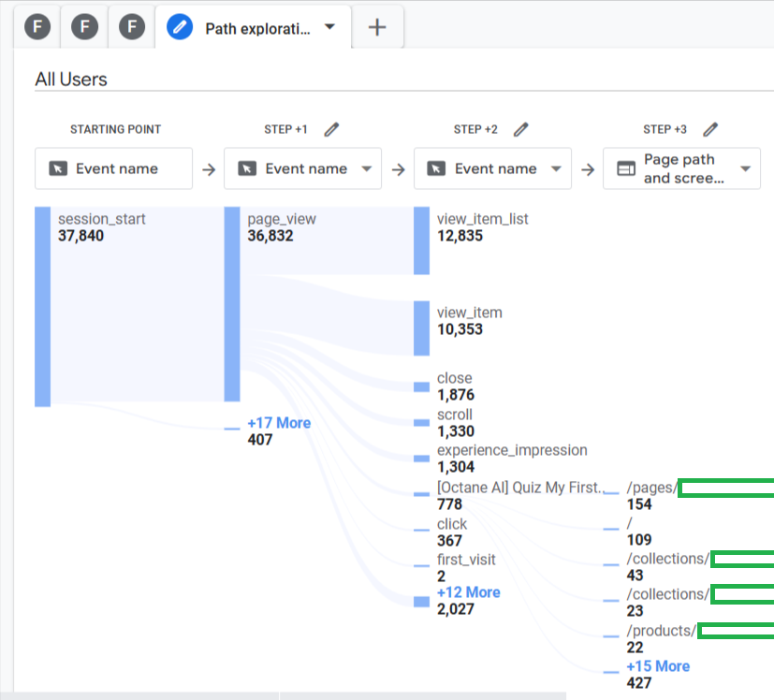Add a new exploration tab with plus

click(x=377, y=27)
